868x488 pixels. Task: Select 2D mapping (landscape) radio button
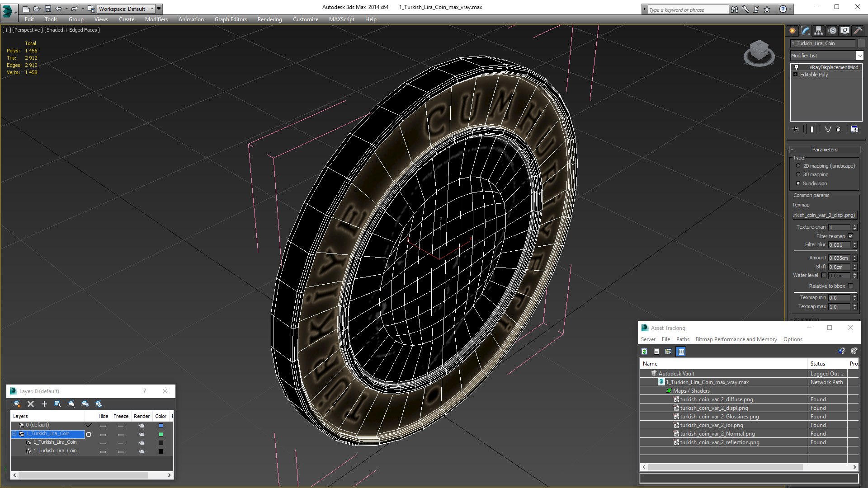(798, 166)
